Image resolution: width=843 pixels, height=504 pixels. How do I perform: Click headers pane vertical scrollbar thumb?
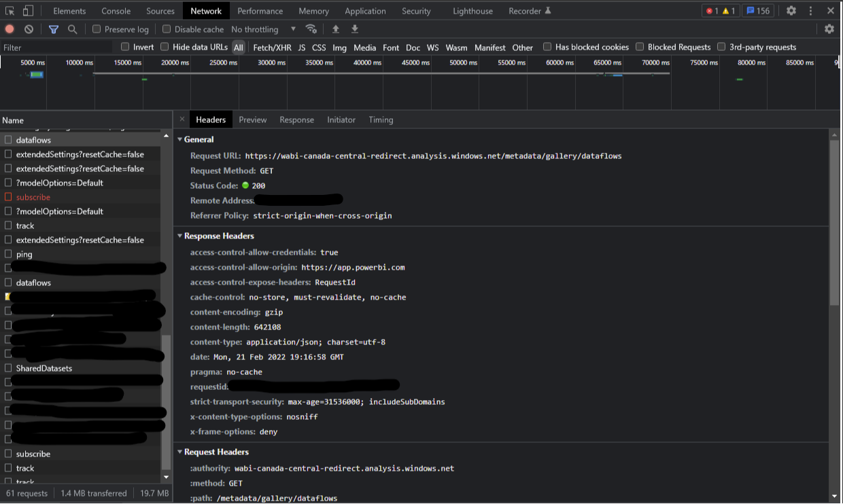[834, 222]
